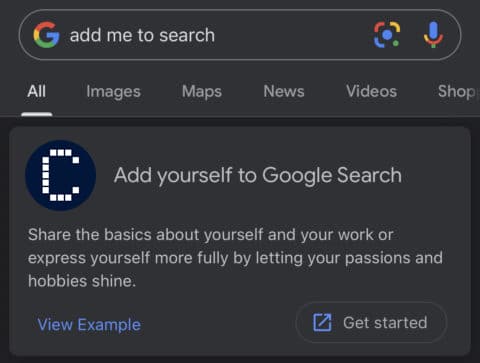Tap the Google Lens camera icon
This screenshot has width=480, height=363.
click(387, 35)
